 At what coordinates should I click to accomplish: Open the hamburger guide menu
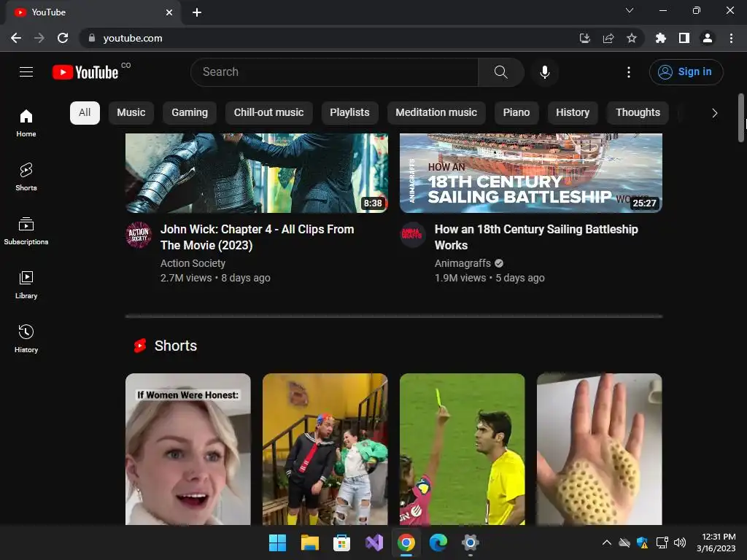[26, 72]
